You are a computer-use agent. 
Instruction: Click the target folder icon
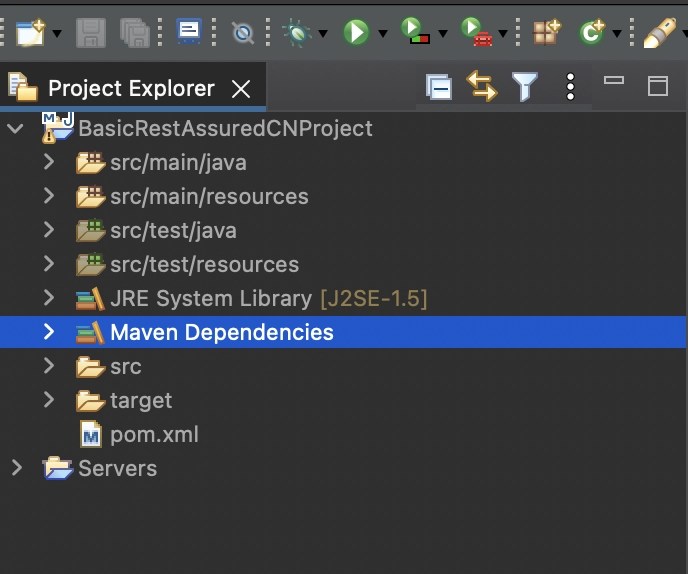[x=90, y=400]
